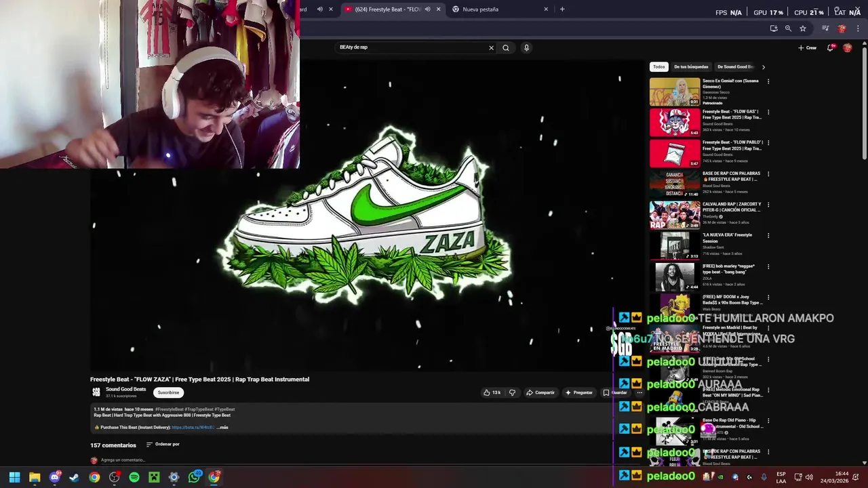Open OBS Studio from taskbar
Viewport: 868px width, 488px height.
(x=114, y=477)
